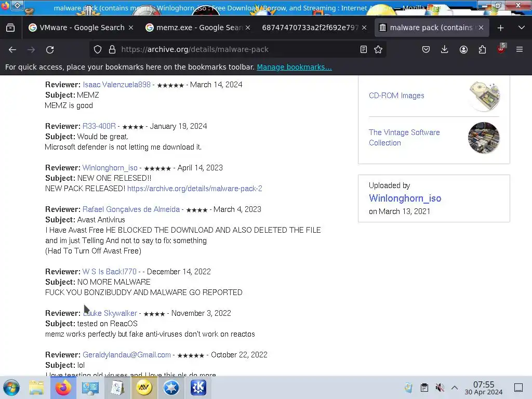Open clipboard tray icon
This screenshot has height=399, width=532.
click(424, 388)
